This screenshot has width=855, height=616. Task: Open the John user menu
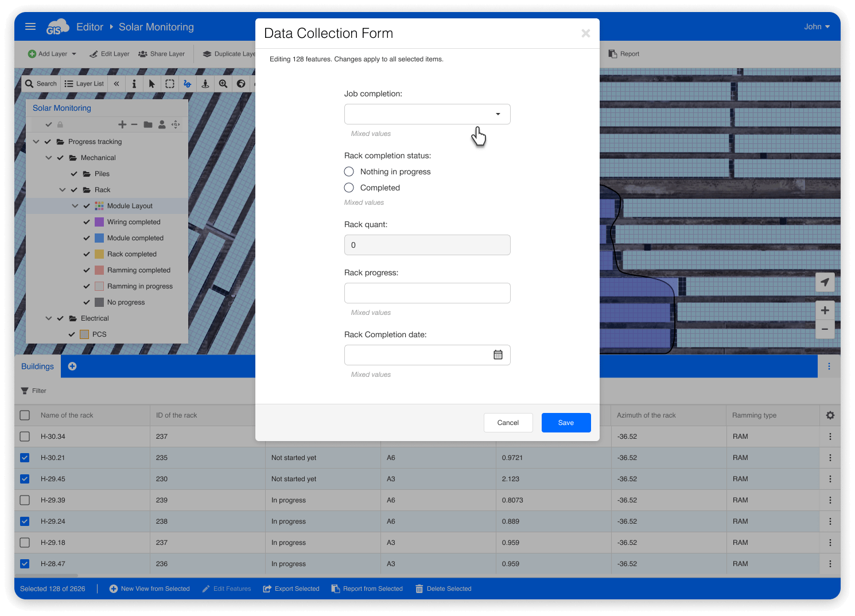pyautogui.click(x=817, y=26)
